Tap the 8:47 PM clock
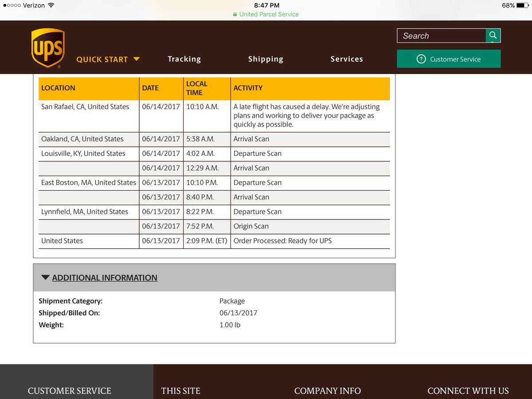The image size is (532, 399). pyautogui.click(x=267, y=5)
